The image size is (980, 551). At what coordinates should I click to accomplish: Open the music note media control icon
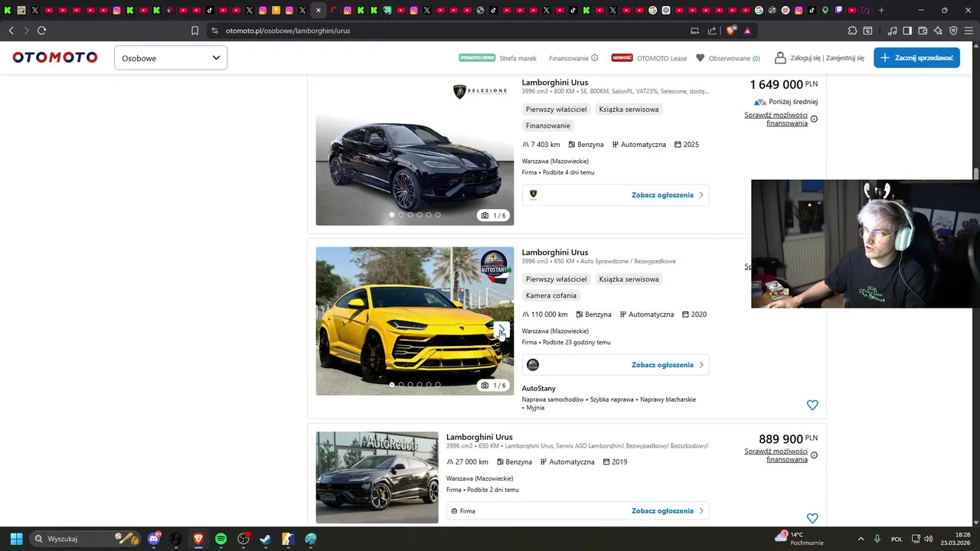click(x=892, y=31)
